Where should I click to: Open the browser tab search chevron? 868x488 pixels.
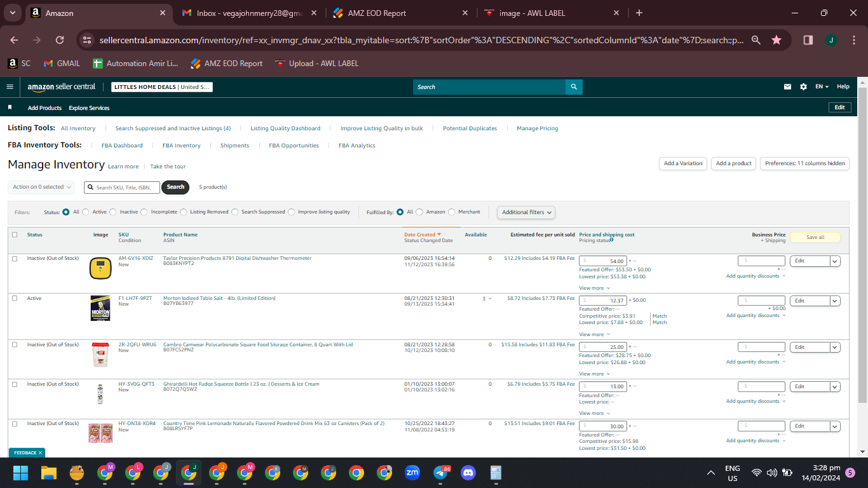[13, 13]
